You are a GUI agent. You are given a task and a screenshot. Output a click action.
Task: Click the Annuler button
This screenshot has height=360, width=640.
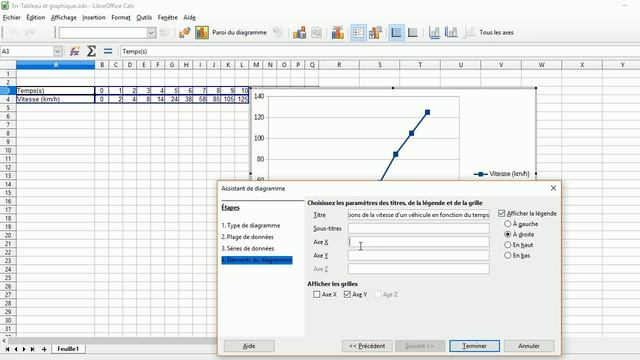coord(529,346)
